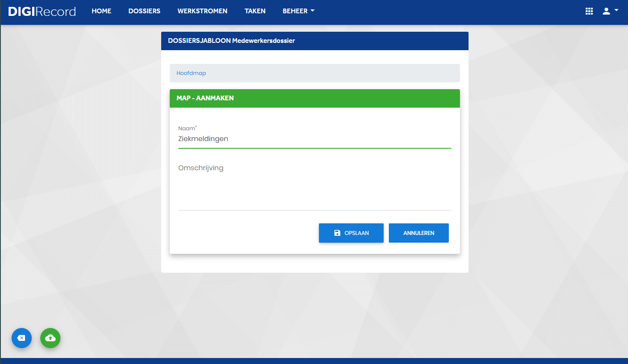Click the Annuleren button
The width and height of the screenshot is (628, 364).
419,233
